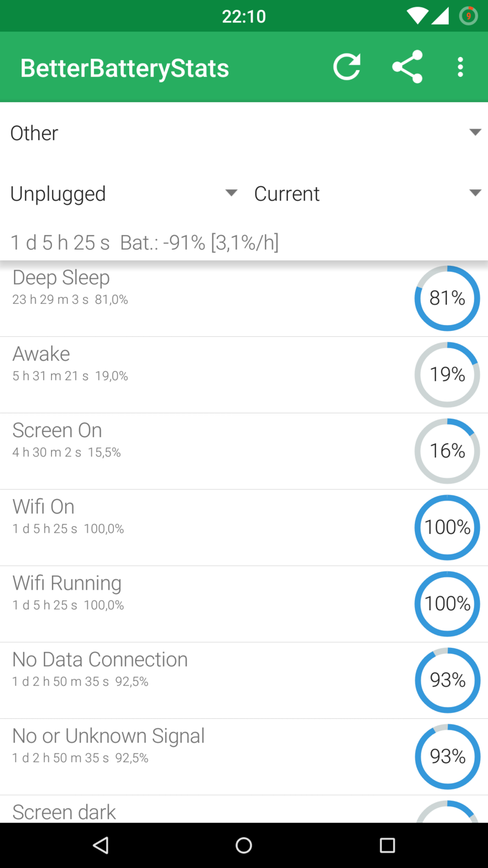This screenshot has width=488, height=868.
Task: Tap the Wifi Running 100% ring
Action: [x=447, y=604]
